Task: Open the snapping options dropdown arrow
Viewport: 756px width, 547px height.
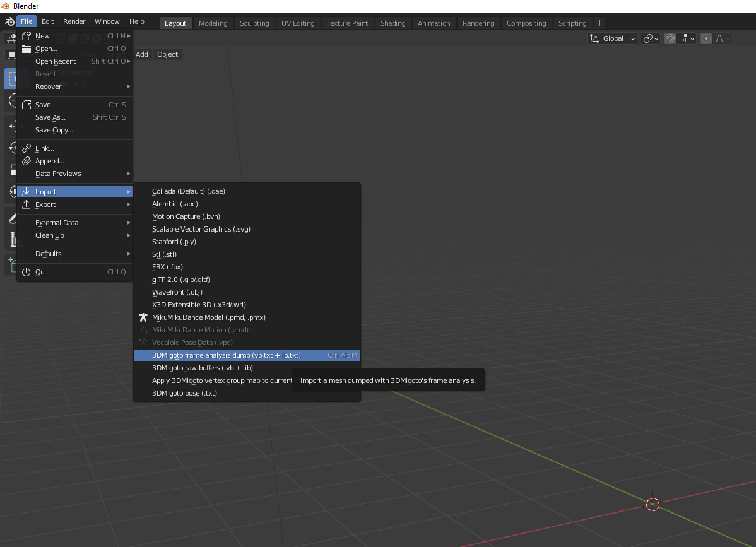Action: [692, 38]
